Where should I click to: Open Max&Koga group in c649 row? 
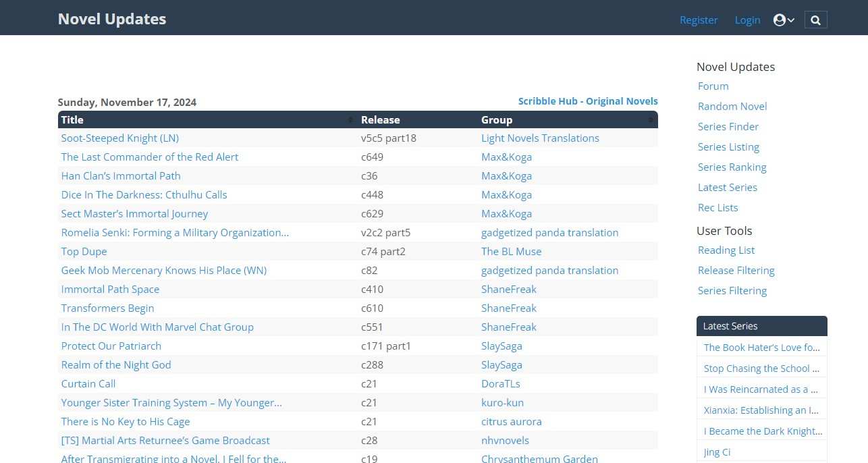click(506, 157)
